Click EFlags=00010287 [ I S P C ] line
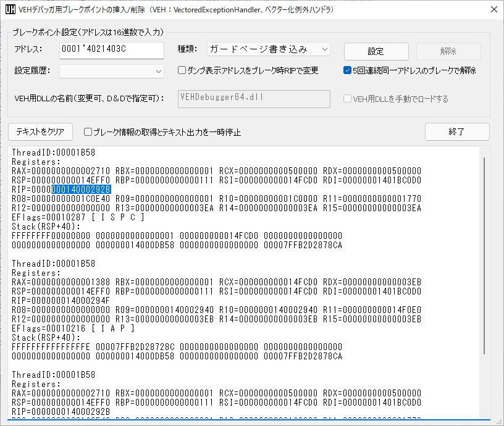 tap(78, 217)
